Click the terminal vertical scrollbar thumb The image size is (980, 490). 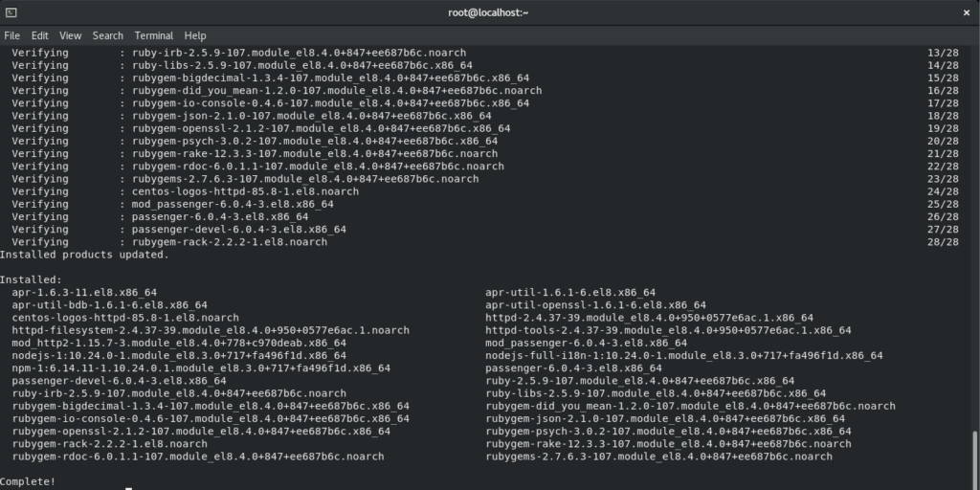pos(975,459)
